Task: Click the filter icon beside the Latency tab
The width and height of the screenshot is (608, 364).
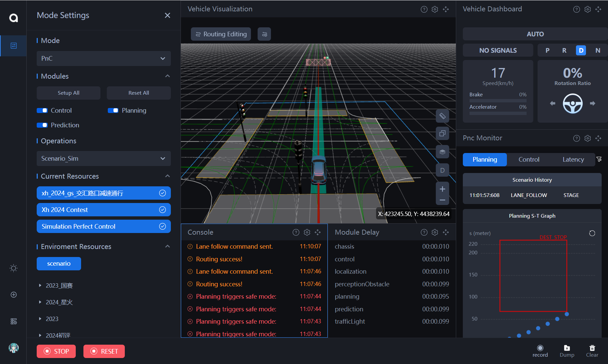Action: (599, 159)
